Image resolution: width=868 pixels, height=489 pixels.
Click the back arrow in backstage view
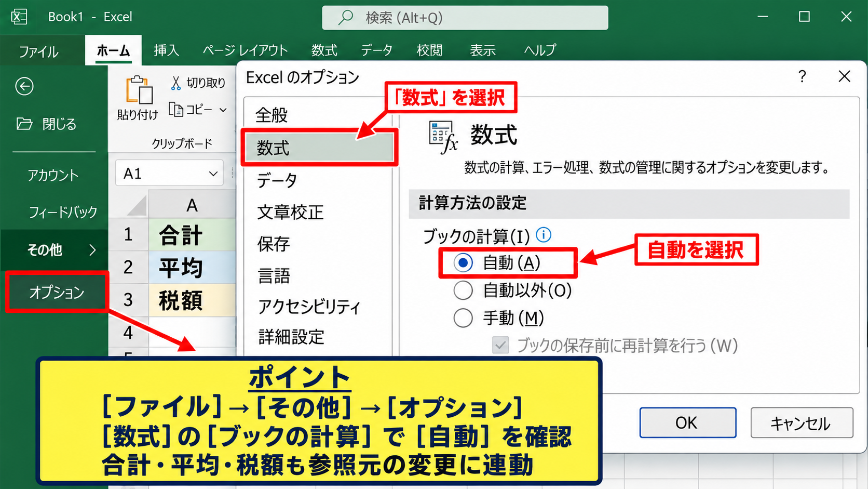24,86
